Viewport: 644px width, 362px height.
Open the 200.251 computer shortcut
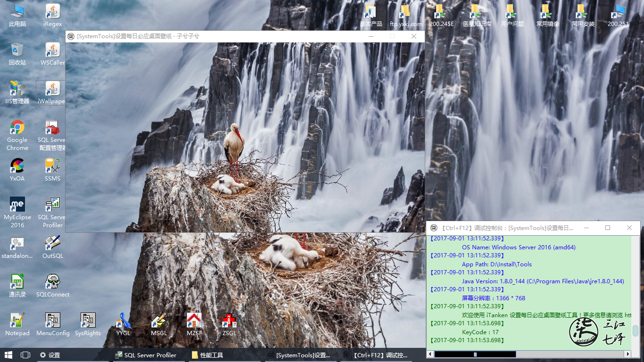[x=618, y=16]
